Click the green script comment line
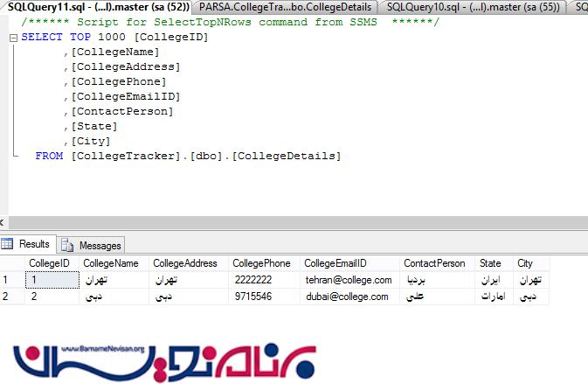This screenshot has width=588, height=384. (x=230, y=22)
